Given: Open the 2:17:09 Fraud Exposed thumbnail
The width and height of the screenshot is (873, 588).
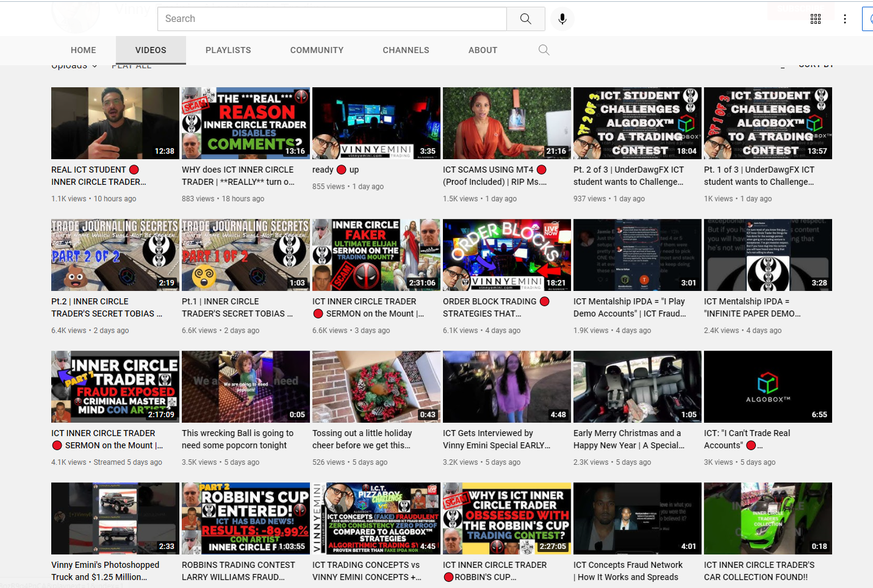Looking at the screenshot, I should (115, 387).
